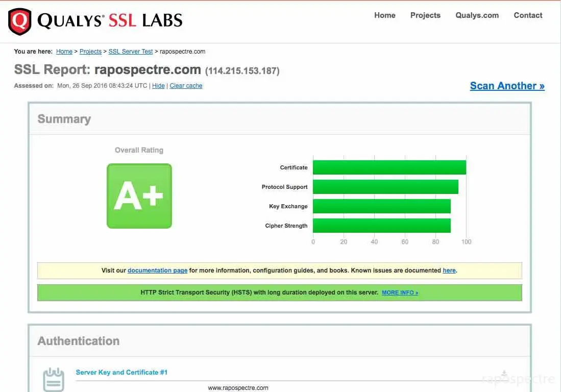Click the IP address 114.215.153.187
The width and height of the screenshot is (561, 392).
click(242, 71)
